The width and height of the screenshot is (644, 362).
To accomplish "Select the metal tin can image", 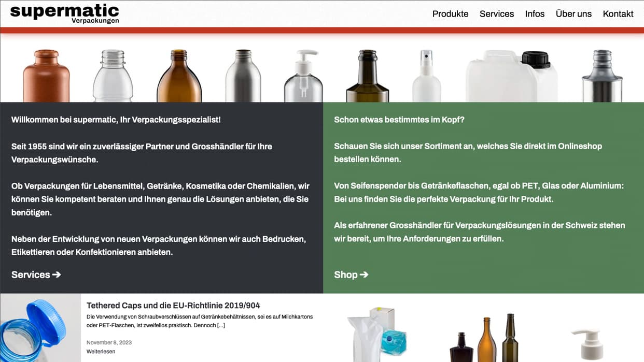I will click(602, 76).
